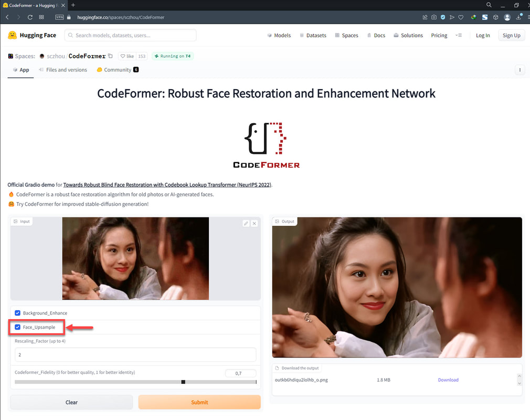Click the Sign Up button
The width and height of the screenshot is (530, 420).
[x=512, y=35]
